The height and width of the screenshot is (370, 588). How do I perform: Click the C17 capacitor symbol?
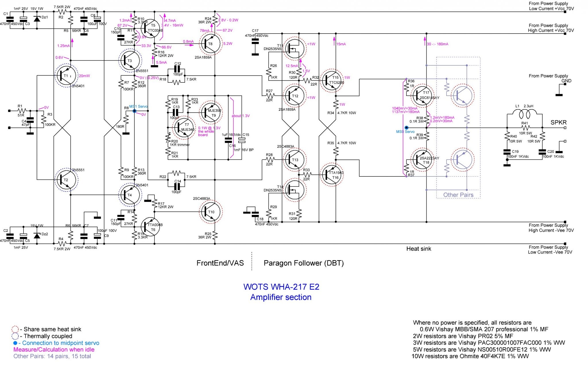point(255,42)
